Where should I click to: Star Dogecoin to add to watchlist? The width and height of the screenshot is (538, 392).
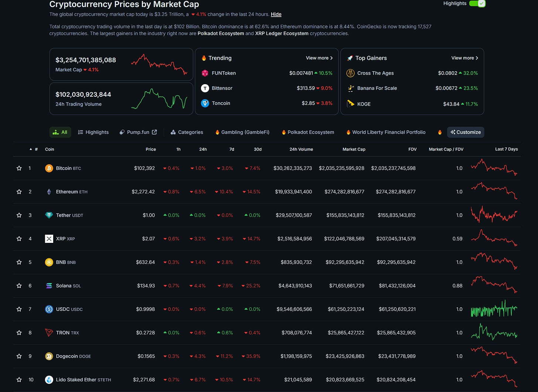19,356
